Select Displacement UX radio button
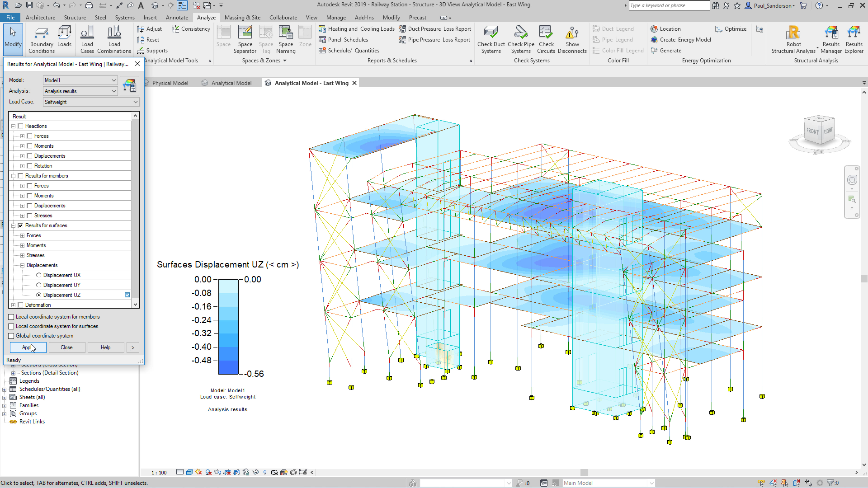The width and height of the screenshot is (868, 488). [x=38, y=275]
